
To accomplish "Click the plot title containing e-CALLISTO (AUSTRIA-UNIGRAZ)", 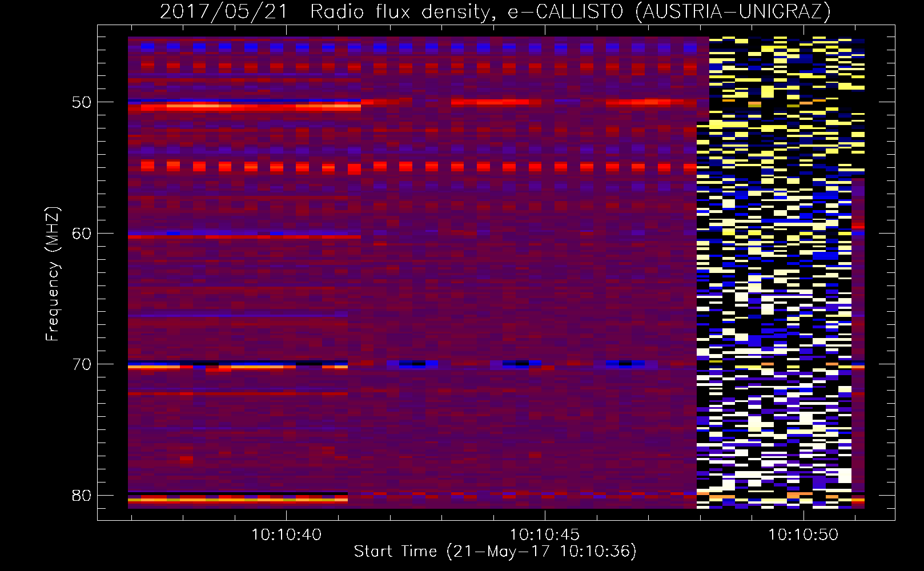I will (495, 11).
